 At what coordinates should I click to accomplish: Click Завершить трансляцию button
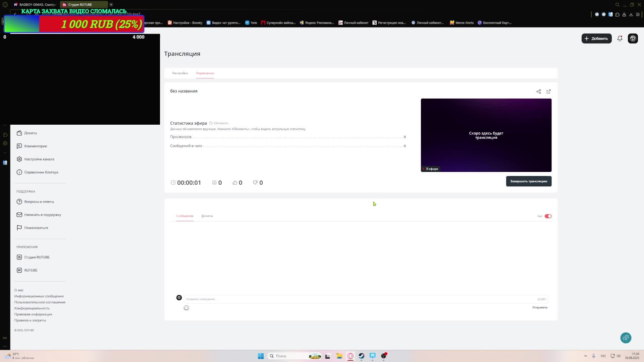tap(528, 181)
